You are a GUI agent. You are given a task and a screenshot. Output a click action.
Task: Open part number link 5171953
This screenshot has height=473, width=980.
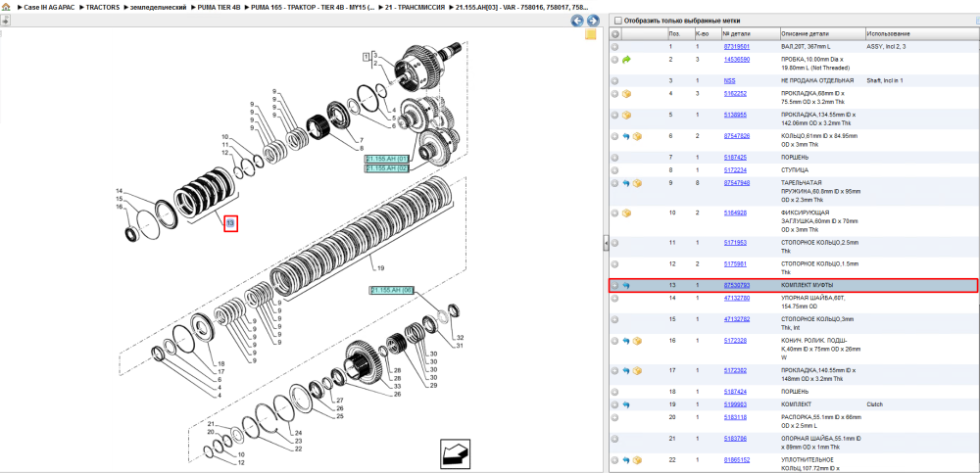point(735,243)
